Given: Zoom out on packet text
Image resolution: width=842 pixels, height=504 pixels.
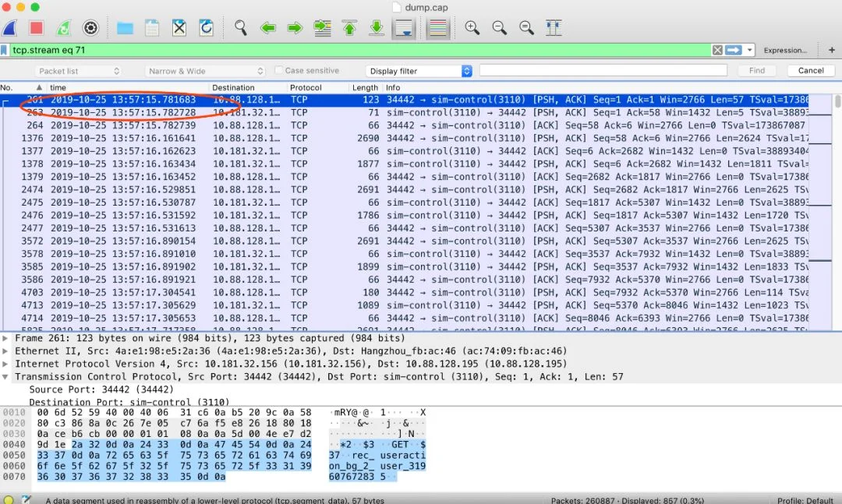Looking at the screenshot, I should pos(500,28).
